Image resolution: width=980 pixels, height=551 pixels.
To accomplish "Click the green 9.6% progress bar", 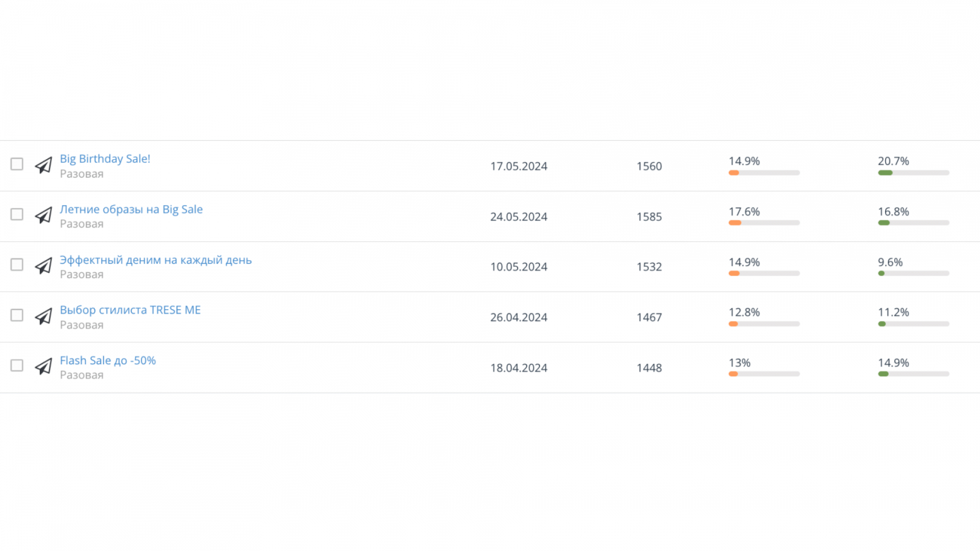I will click(913, 274).
